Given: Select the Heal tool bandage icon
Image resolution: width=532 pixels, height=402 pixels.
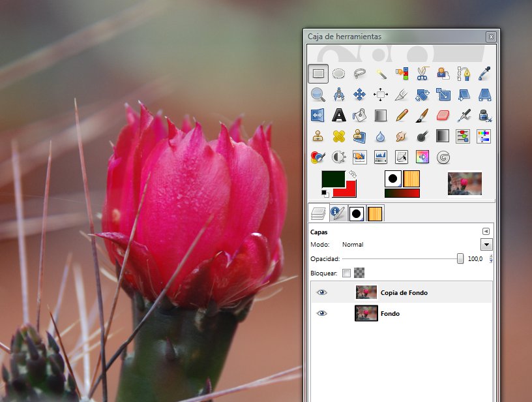Looking at the screenshot, I should (x=338, y=136).
